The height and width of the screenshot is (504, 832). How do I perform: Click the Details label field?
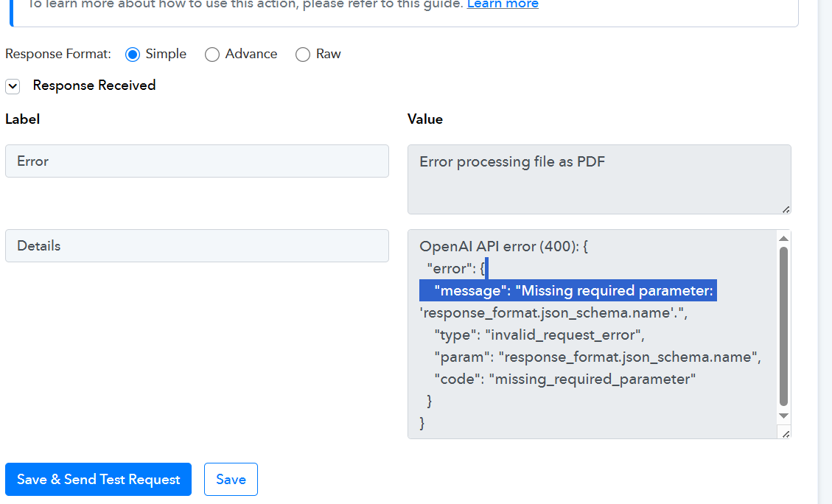click(x=197, y=245)
